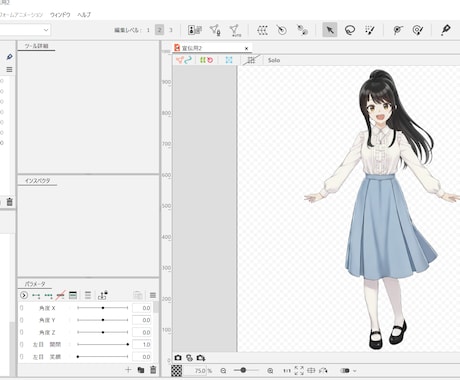The width and height of the screenshot is (460, 380).
Task: Toggle the display switch in the status bar
Action: [345, 371]
